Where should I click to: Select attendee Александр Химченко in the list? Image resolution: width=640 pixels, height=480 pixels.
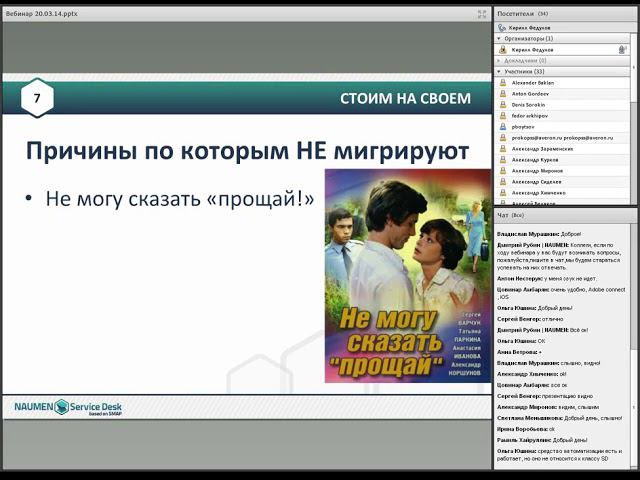(563, 193)
